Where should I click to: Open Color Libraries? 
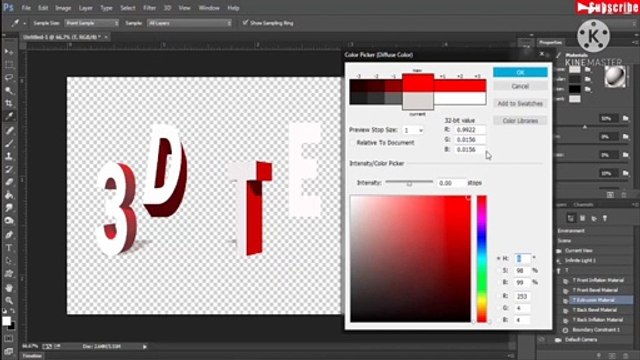(x=520, y=121)
